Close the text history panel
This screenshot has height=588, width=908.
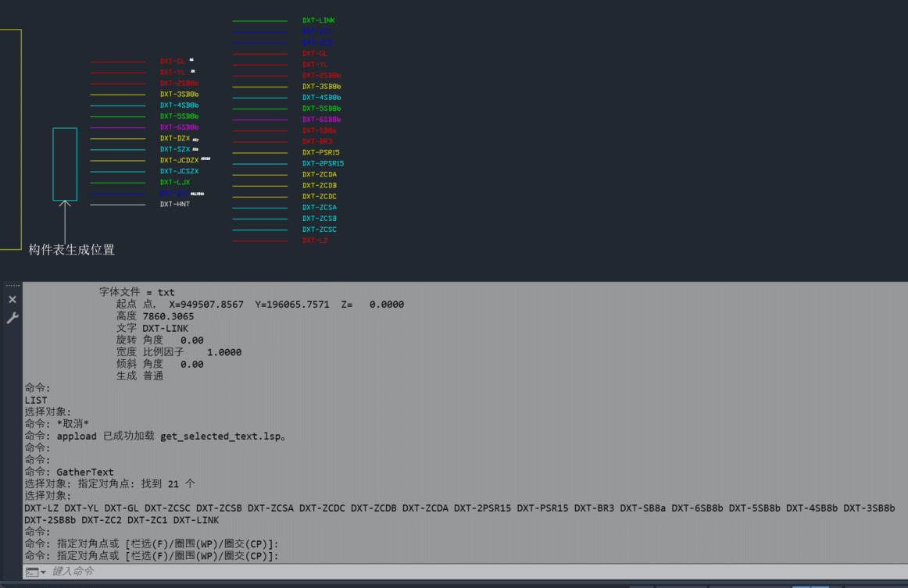(x=13, y=299)
